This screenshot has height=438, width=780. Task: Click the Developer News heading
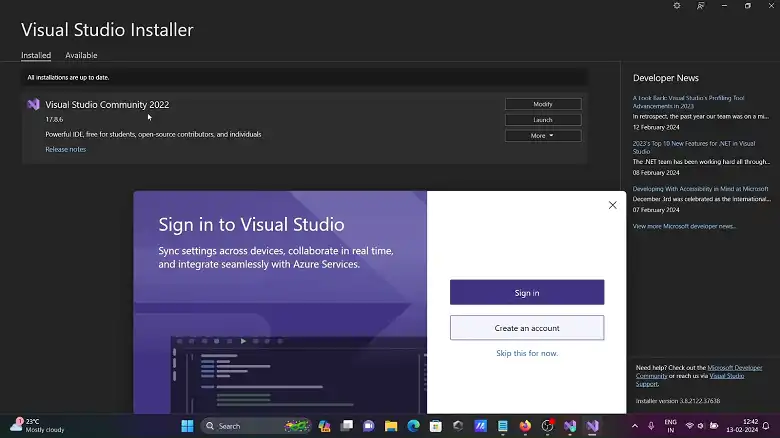[666, 78]
